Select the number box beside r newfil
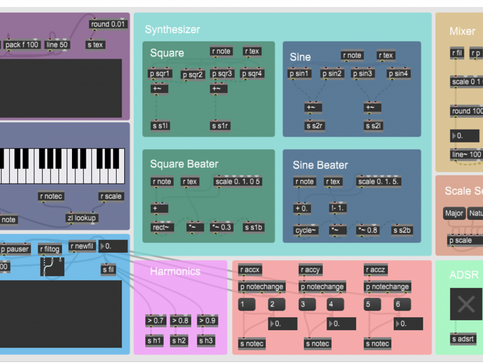This screenshot has height=363, width=483. tap(113, 246)
